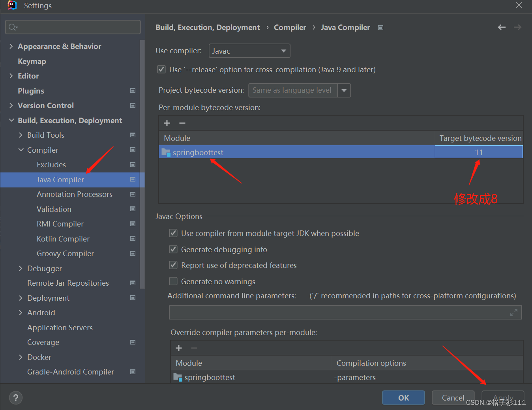This screenshot has width=532, height=410.
Task: Select springboottest row in bytecode version table
Action: click(x=341, y=152)
